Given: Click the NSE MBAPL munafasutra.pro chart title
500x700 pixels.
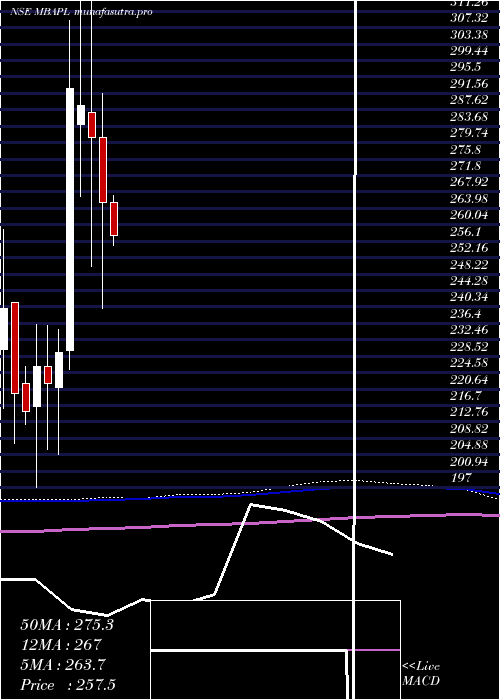Looking at the screenshot, I should click(x=82, y=12).
